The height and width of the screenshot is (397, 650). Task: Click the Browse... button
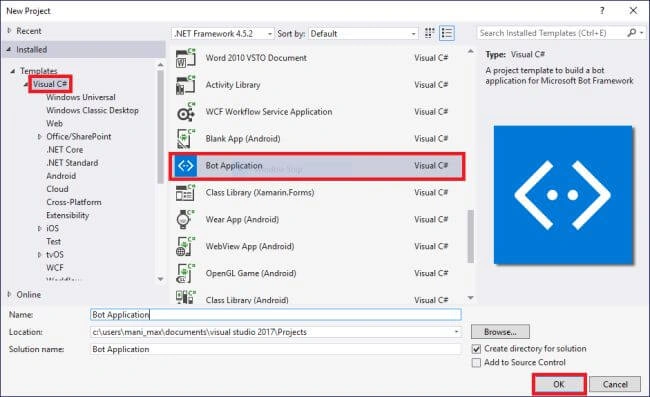coord(500,332)
